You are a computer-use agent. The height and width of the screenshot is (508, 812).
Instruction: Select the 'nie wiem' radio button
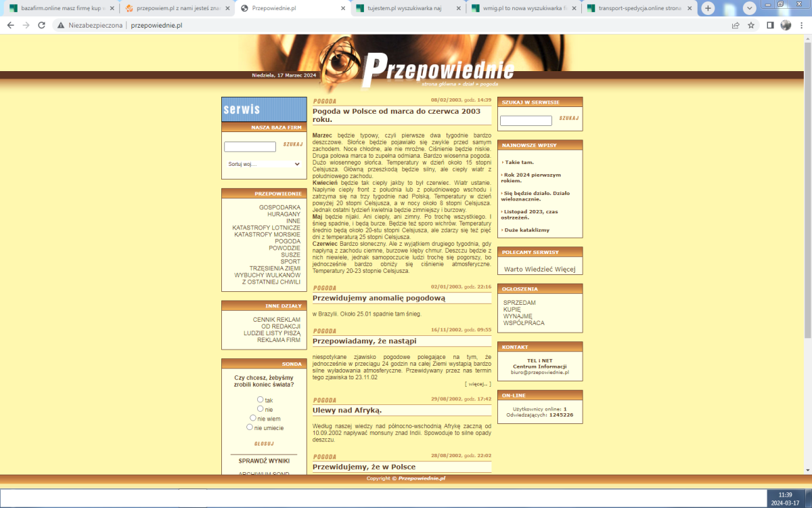pyautogui.click(x=253, y=418)
